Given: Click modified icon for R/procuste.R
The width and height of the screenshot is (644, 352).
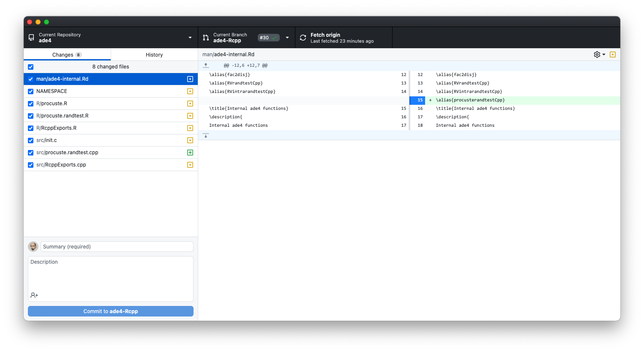Looking at the screenshot, I should click(190, 104).
